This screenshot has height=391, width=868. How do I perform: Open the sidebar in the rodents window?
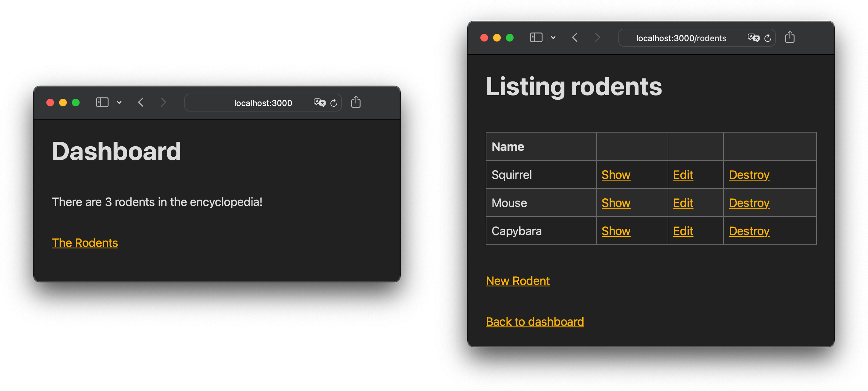[536, 38]
